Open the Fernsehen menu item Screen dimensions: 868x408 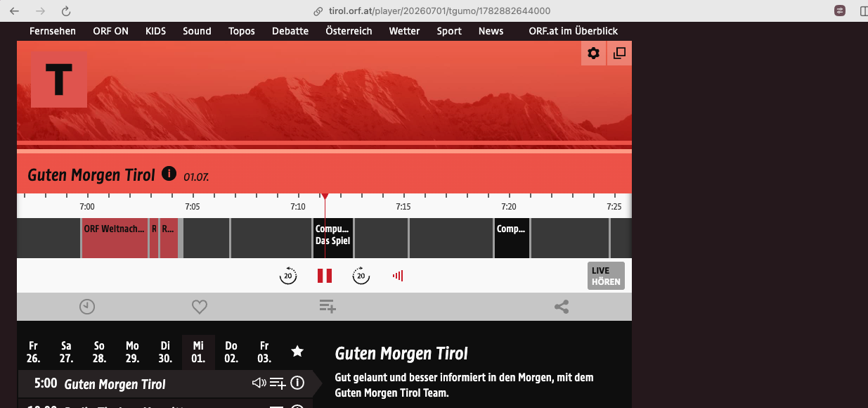(53, 31)
